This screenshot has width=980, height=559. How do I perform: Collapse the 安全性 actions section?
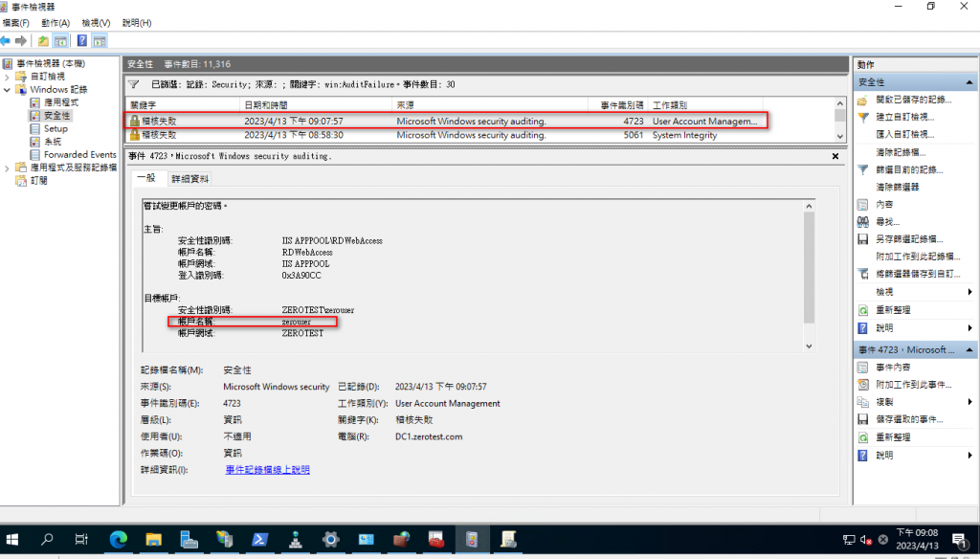pos(969,82)
